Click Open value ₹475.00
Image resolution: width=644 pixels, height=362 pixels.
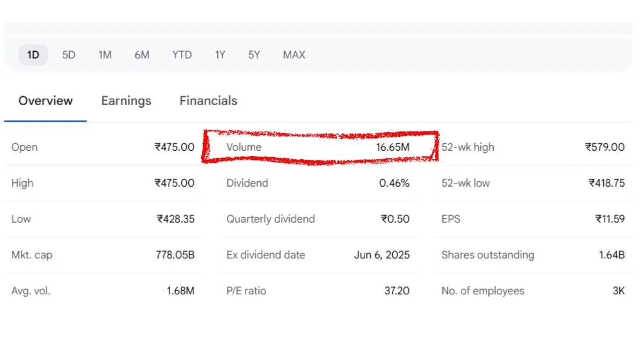point(174,147)
